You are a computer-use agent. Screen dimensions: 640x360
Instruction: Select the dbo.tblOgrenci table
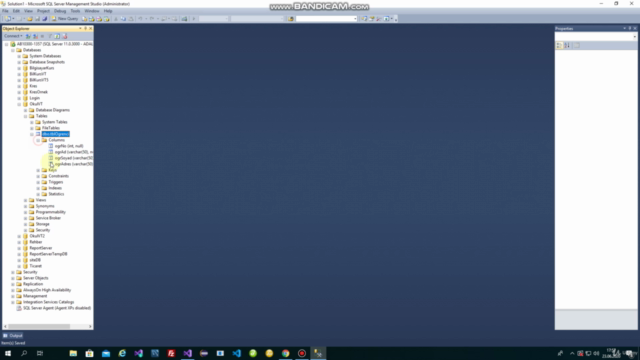pyautogui.click(x=56, y=134)
